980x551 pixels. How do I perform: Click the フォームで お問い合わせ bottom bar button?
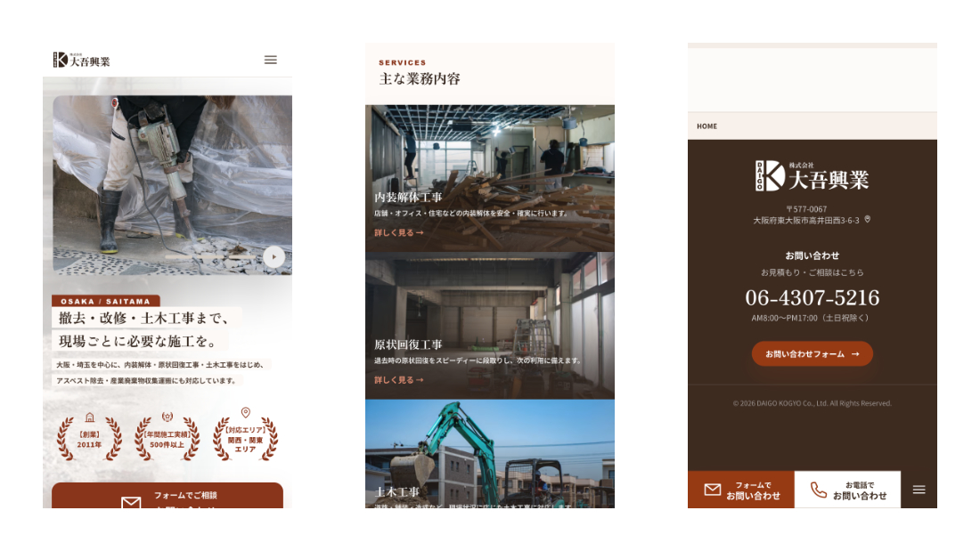tap(741, 490)
